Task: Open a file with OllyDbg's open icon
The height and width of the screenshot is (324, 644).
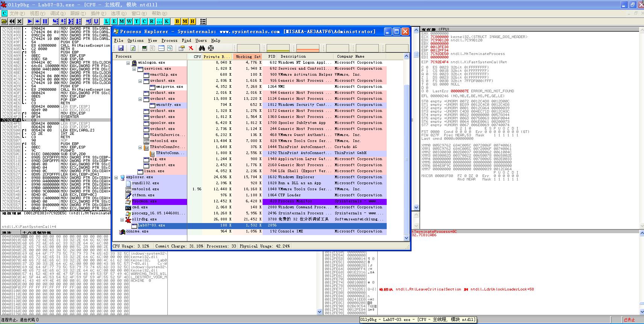Action: [x=4, y=21]
